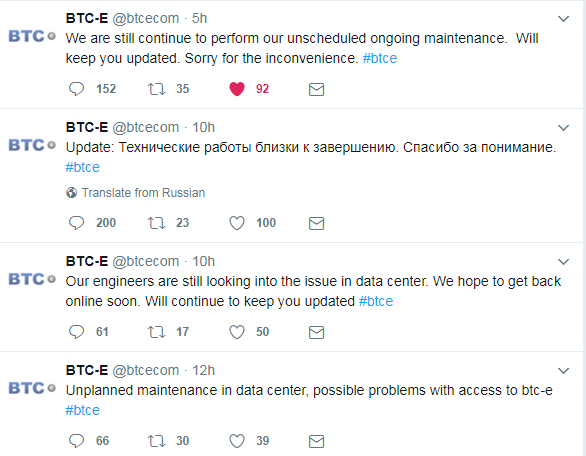The width and height of the screenshot is (586, 456).
Task: Open the 12h tweet's dropdown chevron
Action: (x=563, y=370)
